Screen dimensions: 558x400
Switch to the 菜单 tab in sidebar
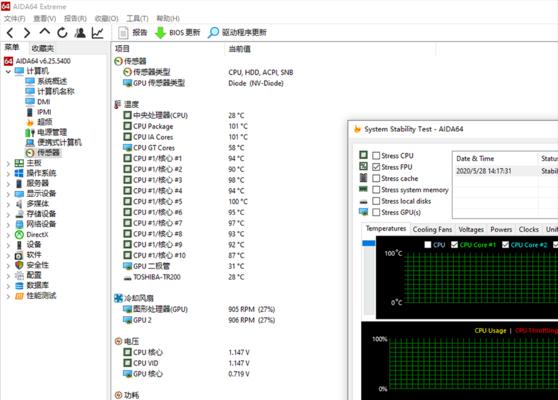12,48
